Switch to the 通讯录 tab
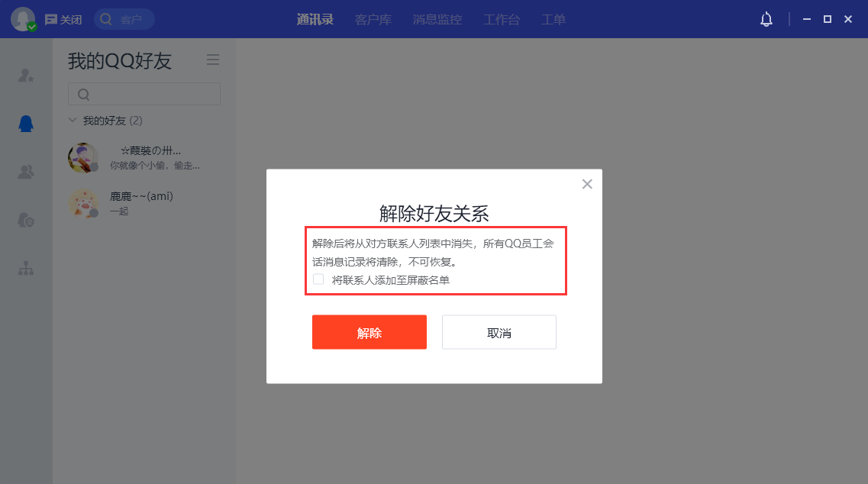The height and width of the screenshot is (484, 868). click(x=315, y=19)
